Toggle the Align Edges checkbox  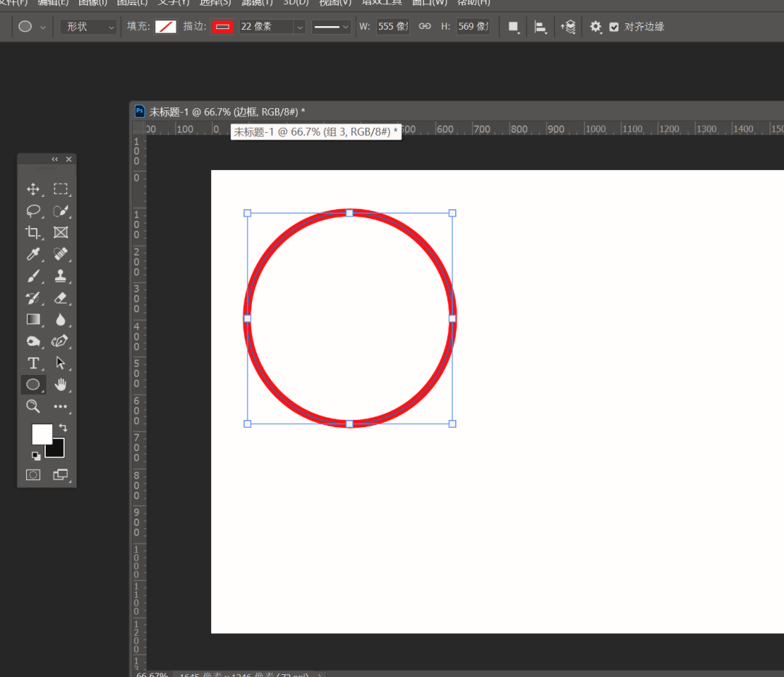614,27
